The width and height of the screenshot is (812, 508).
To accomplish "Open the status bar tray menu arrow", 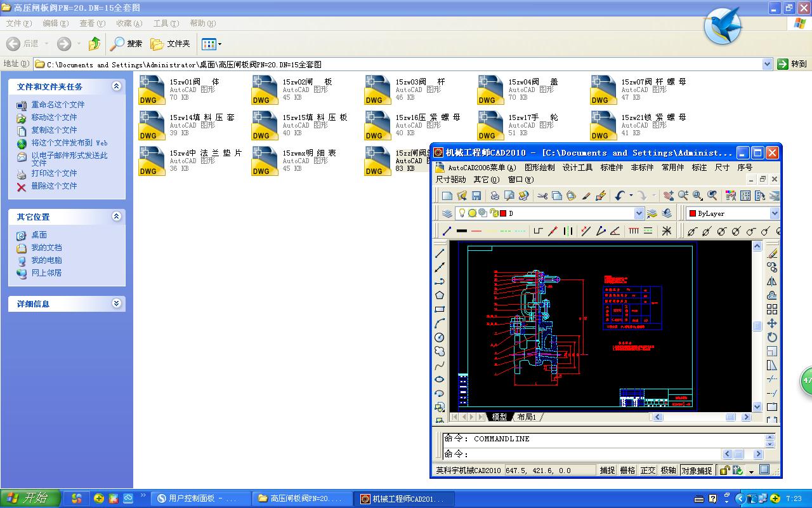I will 751,471.
